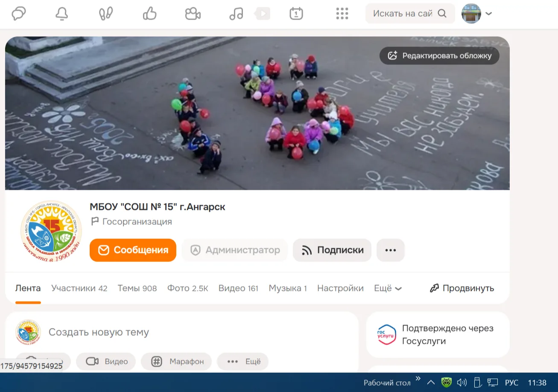
Task: Click the 'Марафон' post option button
Action: pos(176,362)
